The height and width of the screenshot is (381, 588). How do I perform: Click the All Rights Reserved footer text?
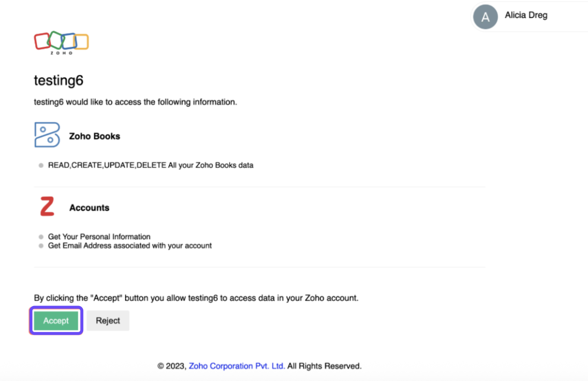[324, 366]
